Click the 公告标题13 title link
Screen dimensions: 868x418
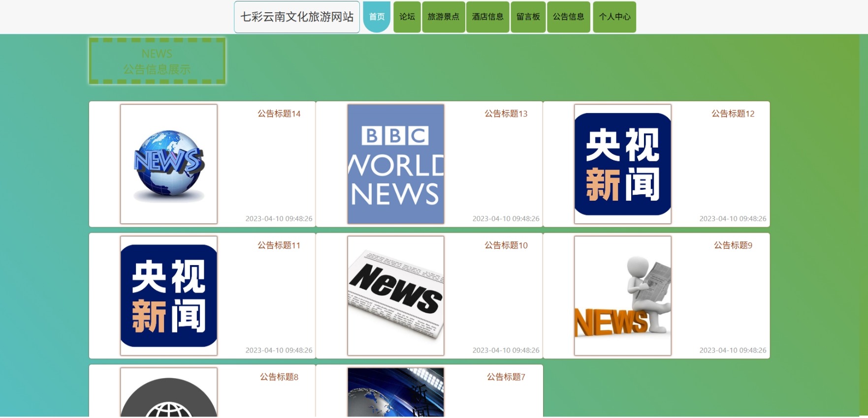(506, 114)
